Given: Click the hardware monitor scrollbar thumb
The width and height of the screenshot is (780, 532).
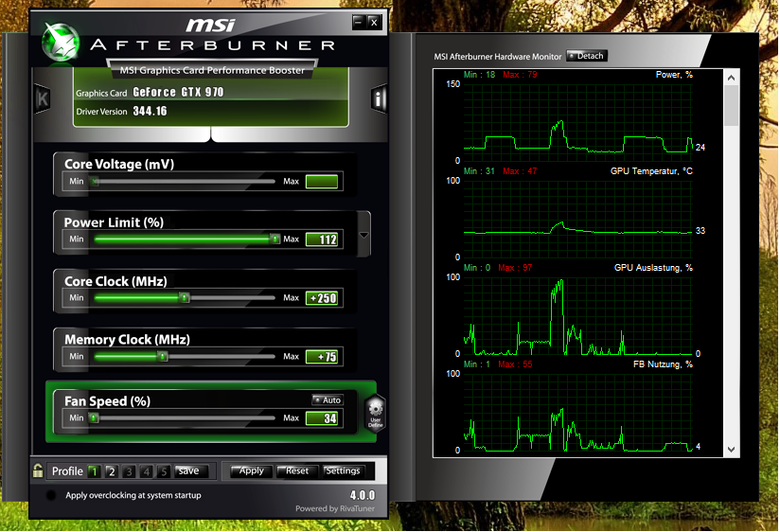Looking at the screenshot, I should 731,105.
